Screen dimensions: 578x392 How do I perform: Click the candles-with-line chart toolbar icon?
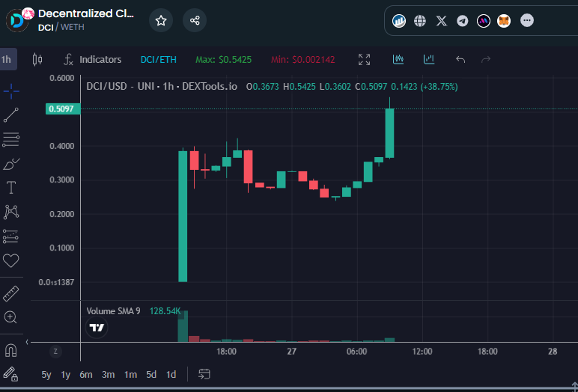[398, 59]
